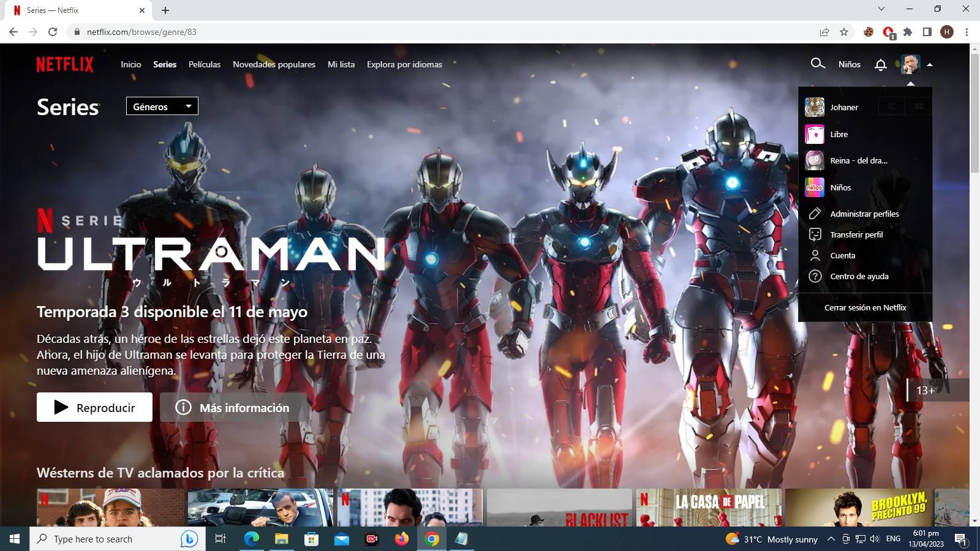This screenshot has width=980, height=551.
Task: Go to Inicio in the navigation
Action: [131, 64]
